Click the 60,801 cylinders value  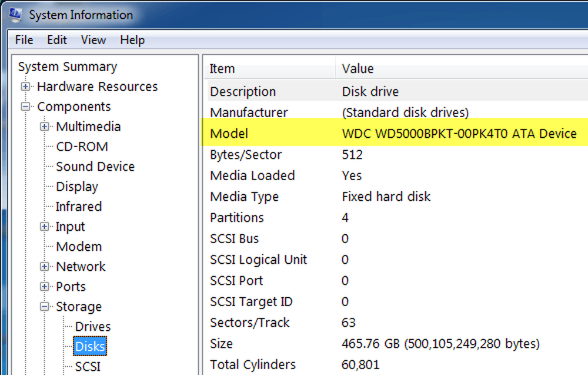[x=360, y=365]
